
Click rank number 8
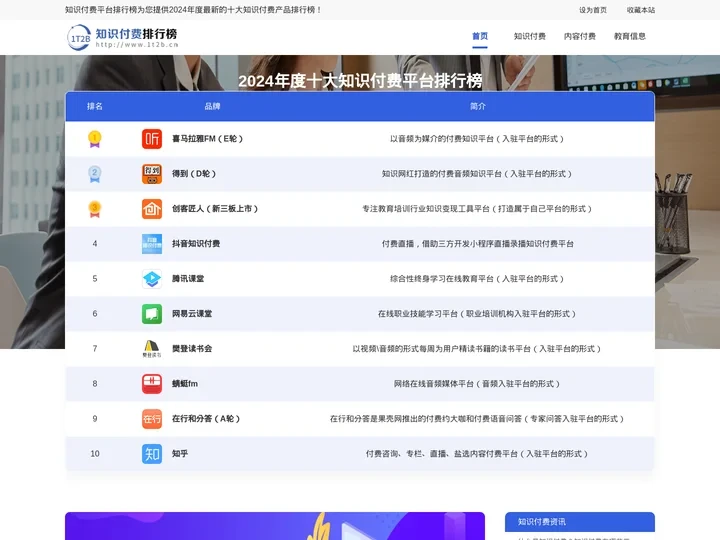(x=95, y=383)
